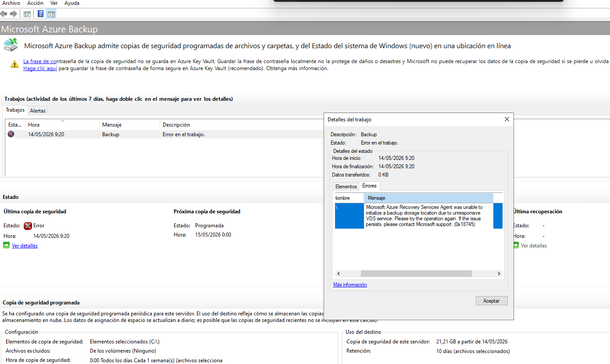610x364 pixels.
Task: Click the red error icon under Última copia de seguridad
Action: coord(28,226)
